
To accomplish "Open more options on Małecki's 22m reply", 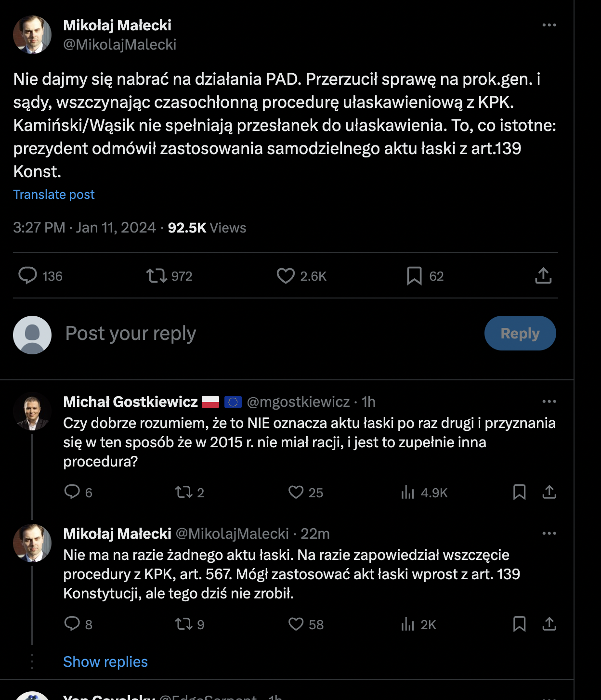I will (x=549, y=533).
